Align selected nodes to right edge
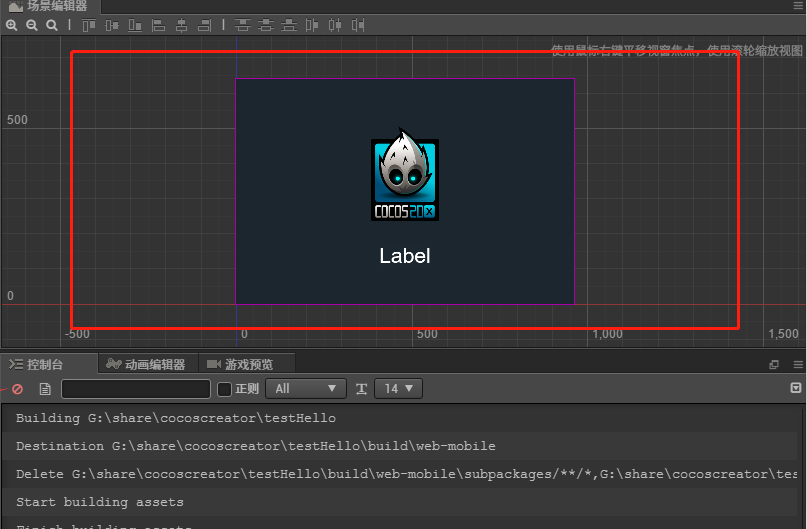 (x=205, y=25)
